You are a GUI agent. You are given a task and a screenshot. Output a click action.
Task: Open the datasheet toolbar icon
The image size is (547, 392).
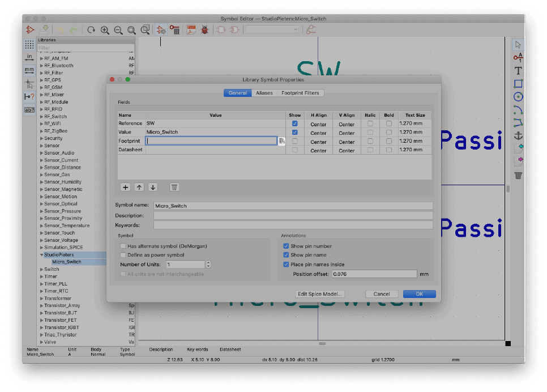(x=191, y=30)
